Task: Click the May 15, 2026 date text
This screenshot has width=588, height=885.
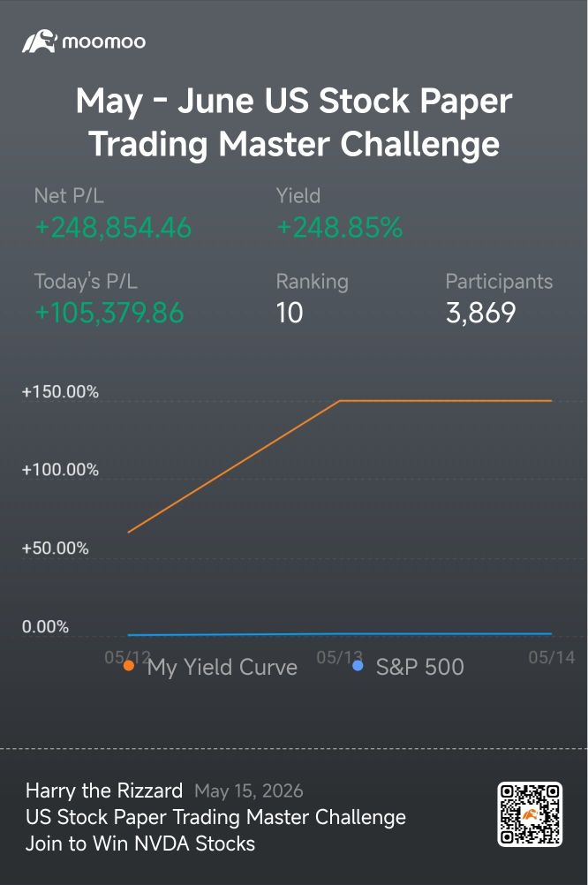Action: (x=248, y=791)
